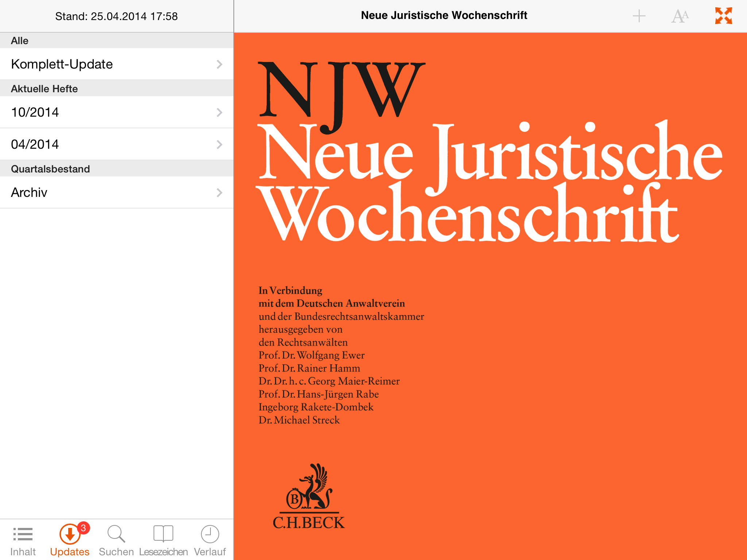
Task: Select the Updates download icon
Action: coord(70,534)
